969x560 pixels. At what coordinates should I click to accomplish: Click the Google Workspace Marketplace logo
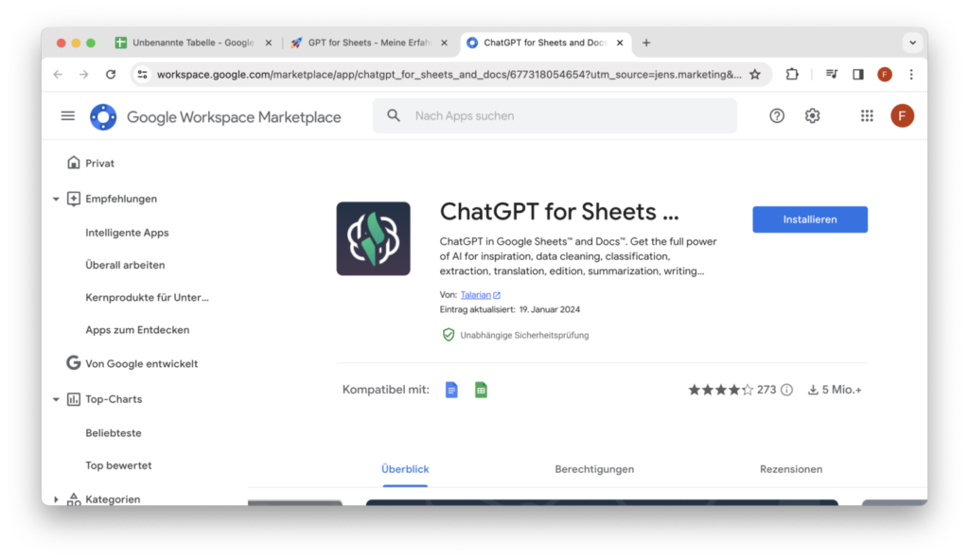click(103, 116)
